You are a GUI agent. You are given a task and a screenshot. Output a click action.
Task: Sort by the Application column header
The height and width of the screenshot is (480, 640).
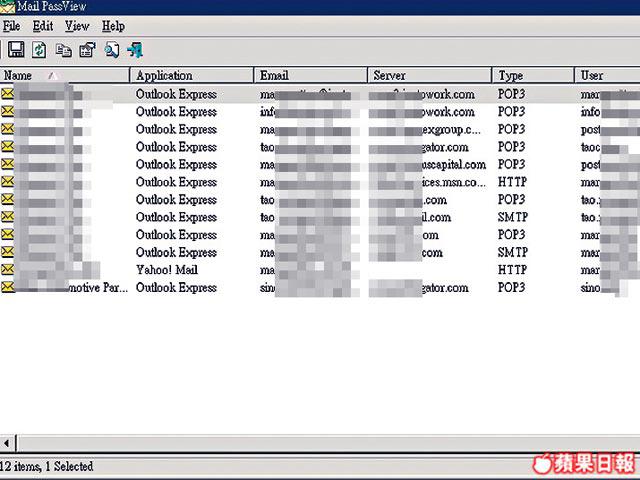tap(192, 76)
